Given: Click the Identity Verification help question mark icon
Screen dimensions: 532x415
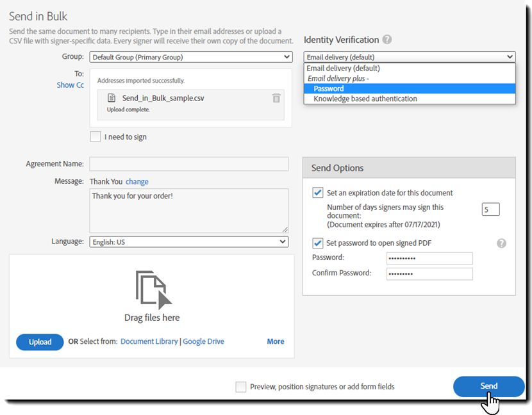Looking at the screenshot, I should 387,40.
